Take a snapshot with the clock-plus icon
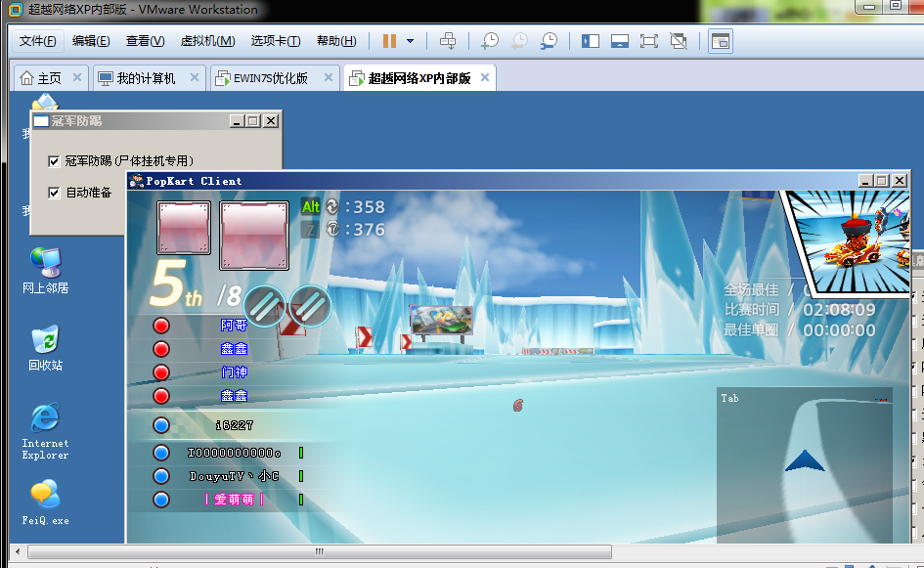 [x=490, y=41]
